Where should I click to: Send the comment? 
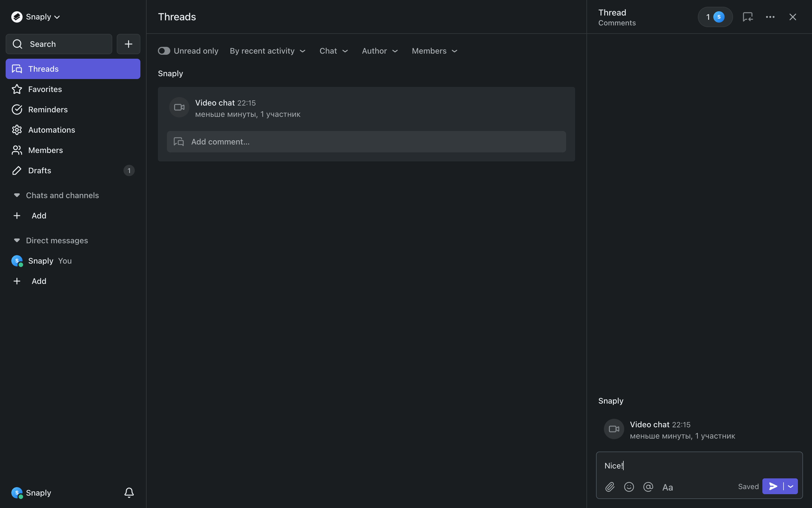pos(773,487)
